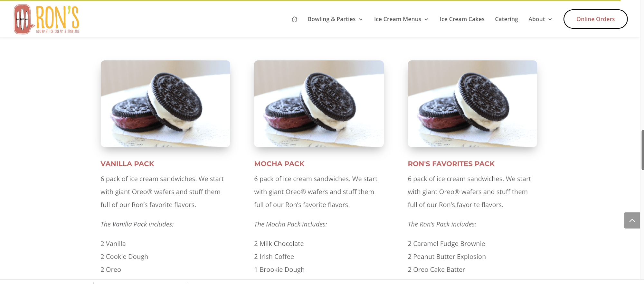Go to the home icon in navigation

point(294,19)
